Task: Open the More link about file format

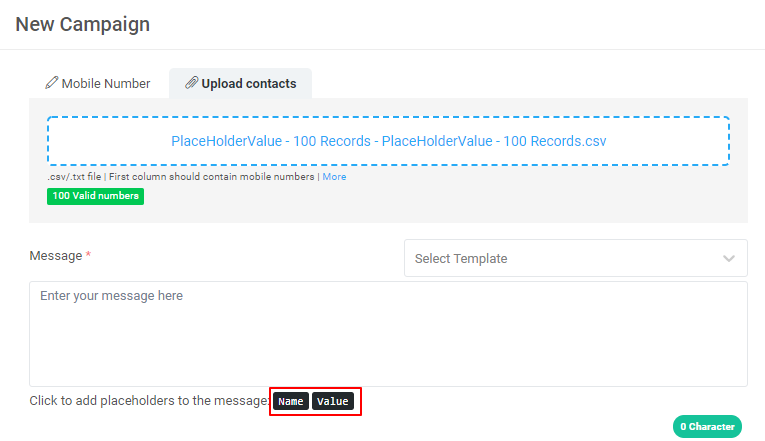Action: pyautogui.click(x=334, y=177)
